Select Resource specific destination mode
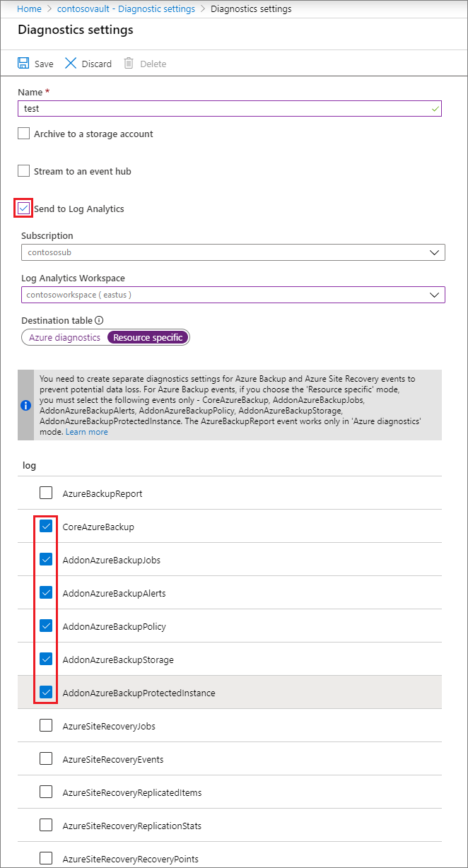 click(x=148, y=338)
